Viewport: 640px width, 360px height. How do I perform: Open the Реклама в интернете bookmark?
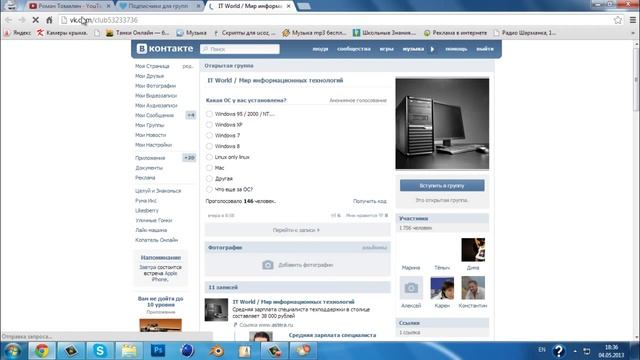[455, 33]
